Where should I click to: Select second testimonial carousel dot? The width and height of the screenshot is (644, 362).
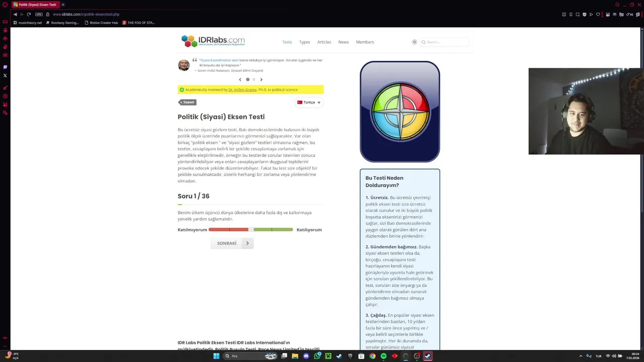click(254, 79)
